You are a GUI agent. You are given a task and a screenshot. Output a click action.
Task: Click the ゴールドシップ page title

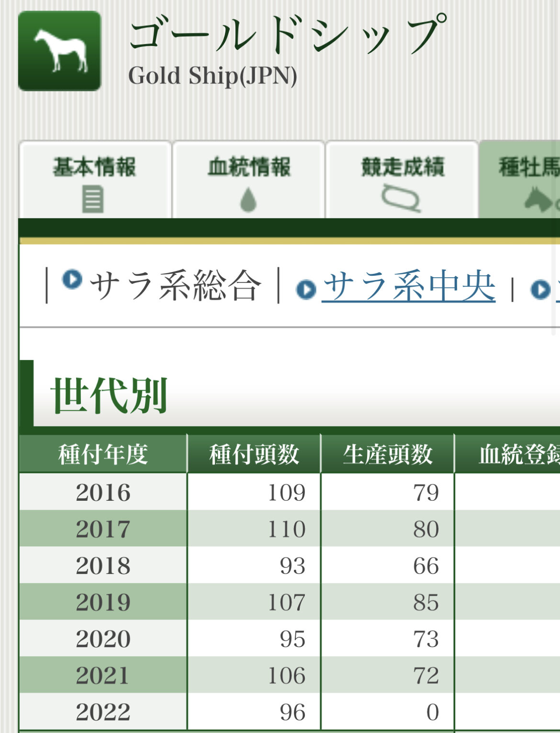pyautogui.click(x=287, y=33)
